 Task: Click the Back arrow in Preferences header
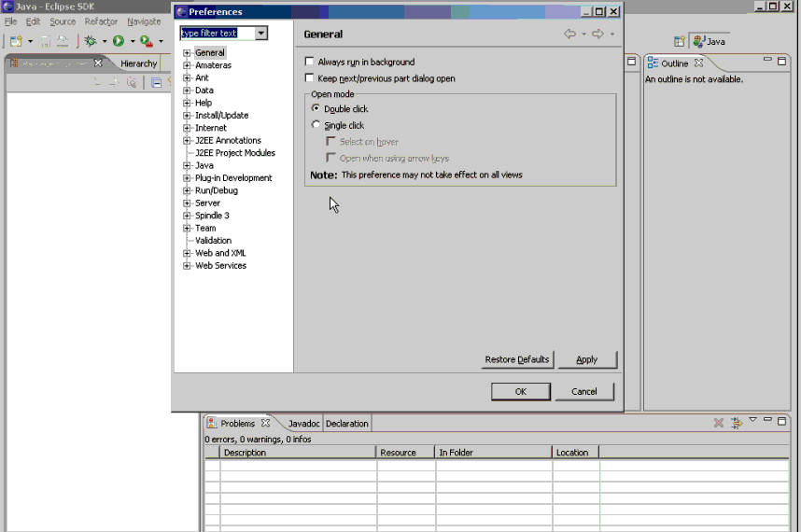pos(569,34)
